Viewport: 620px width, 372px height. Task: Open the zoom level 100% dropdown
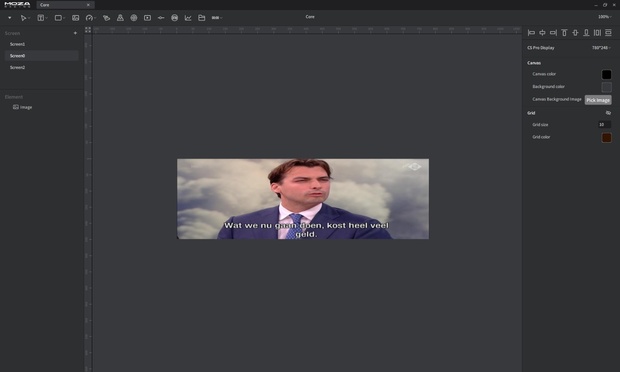(605, 17)
